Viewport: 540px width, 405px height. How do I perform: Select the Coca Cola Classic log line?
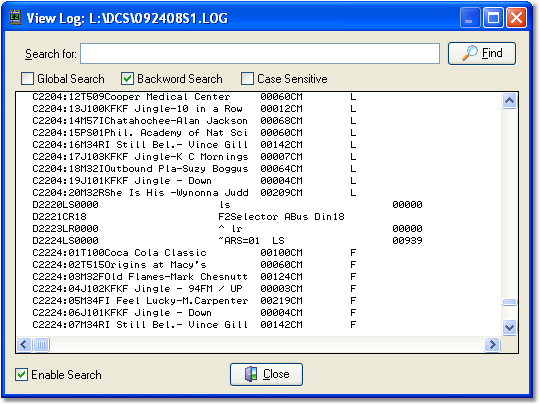pyautogui.click(x=195, y=252)
